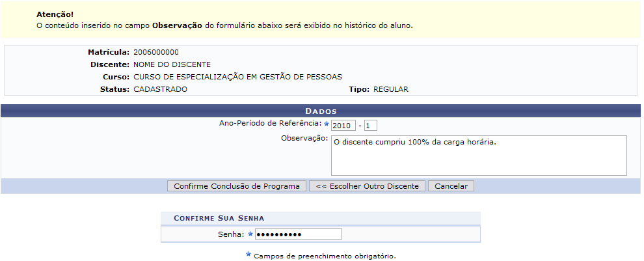Click the student name NOME DO DISCENTE

[x=172, y=64]
